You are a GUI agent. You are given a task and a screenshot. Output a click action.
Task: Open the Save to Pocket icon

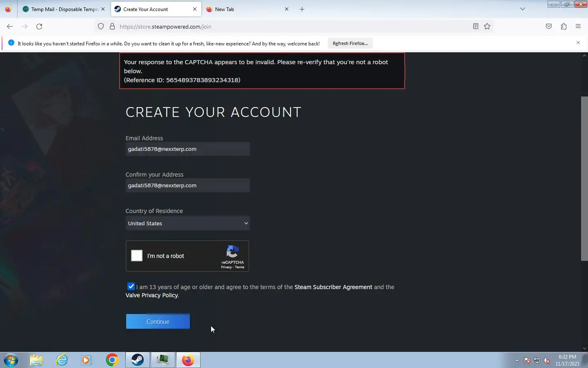point(549,27)
